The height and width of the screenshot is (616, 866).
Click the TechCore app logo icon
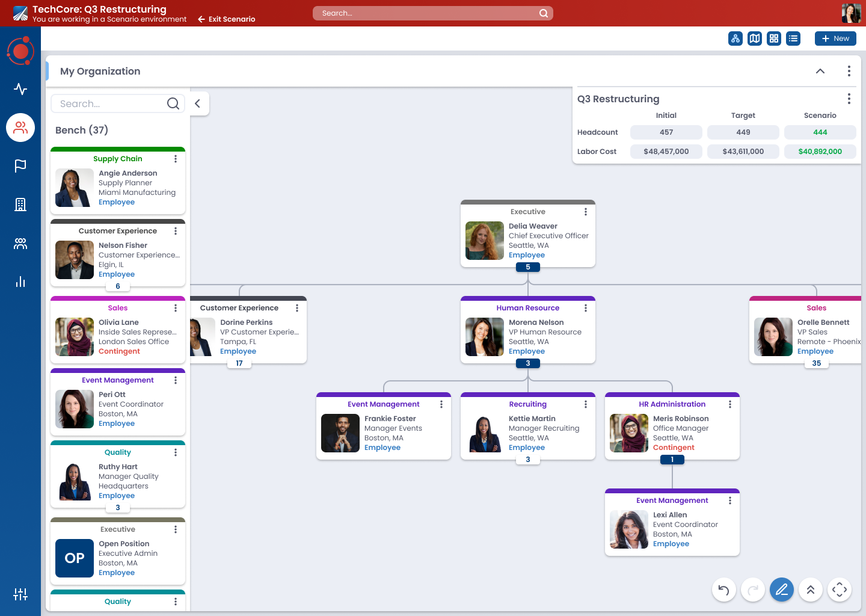click(20, 13)
